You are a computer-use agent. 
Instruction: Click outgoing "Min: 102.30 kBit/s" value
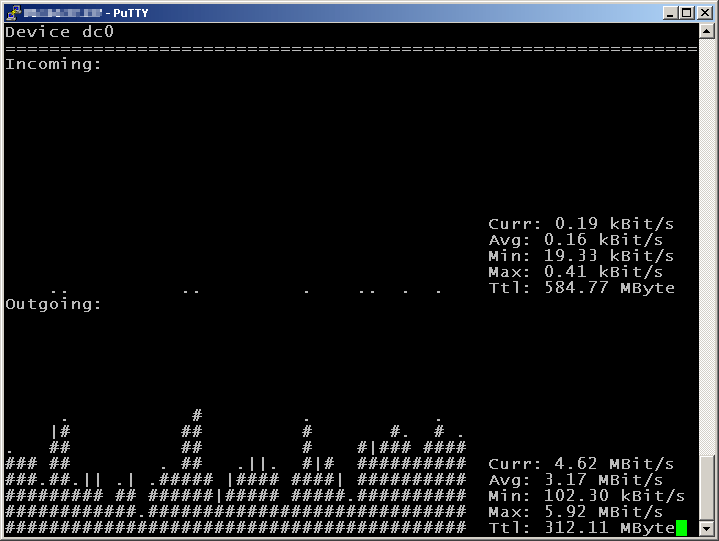pos(586,496)
